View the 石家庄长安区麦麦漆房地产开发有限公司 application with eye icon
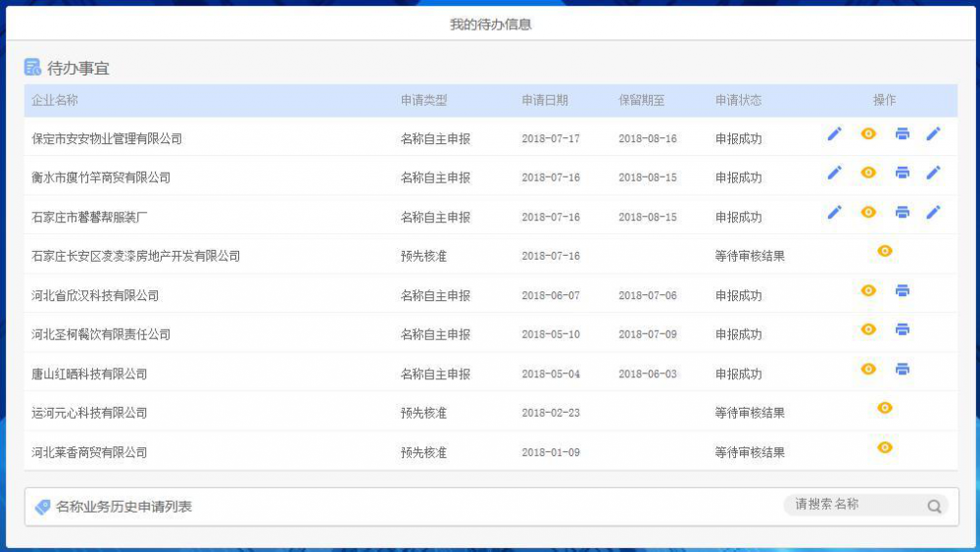The height and width of the screenshot is (552, 980). click(885, 252)
